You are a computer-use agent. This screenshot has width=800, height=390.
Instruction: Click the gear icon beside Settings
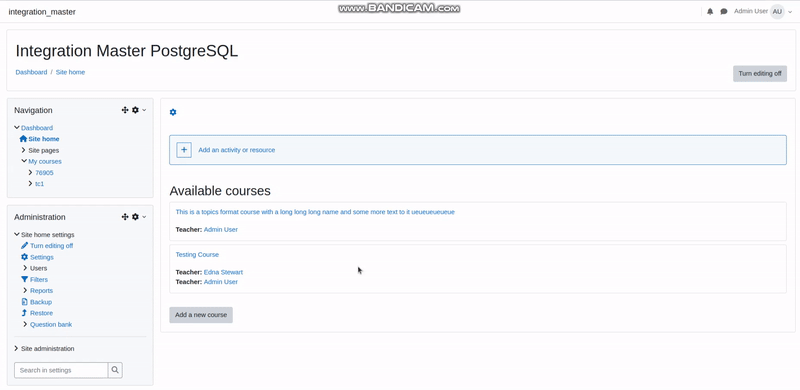coord(24,257)
